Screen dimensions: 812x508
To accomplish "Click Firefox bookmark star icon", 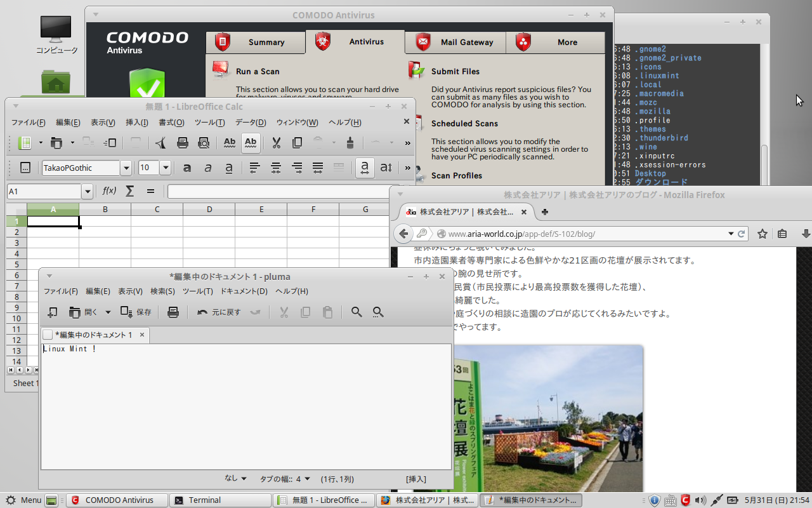I will click(763, 234).
